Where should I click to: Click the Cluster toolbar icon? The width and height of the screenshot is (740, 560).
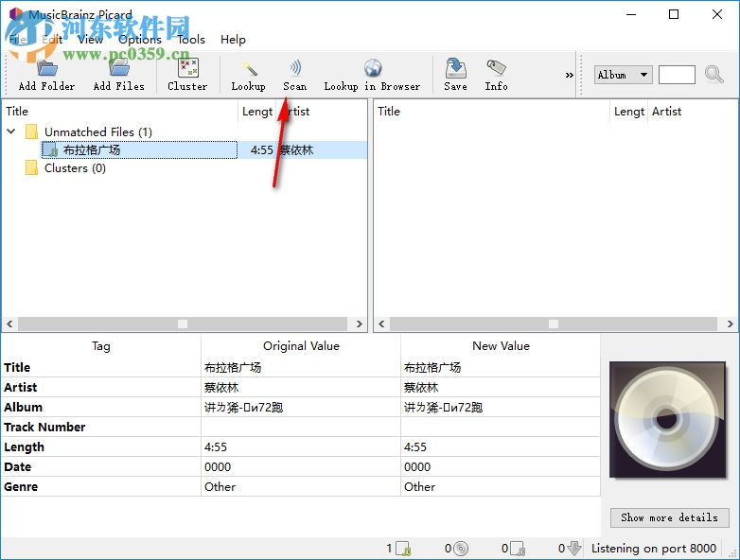187,68
